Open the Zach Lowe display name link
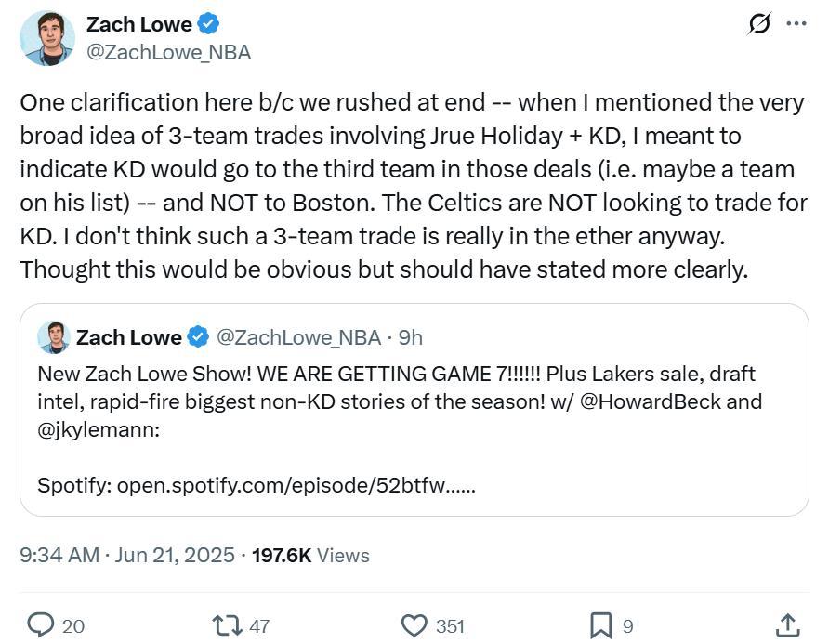 pyautogui.click(x=139, y=24)
